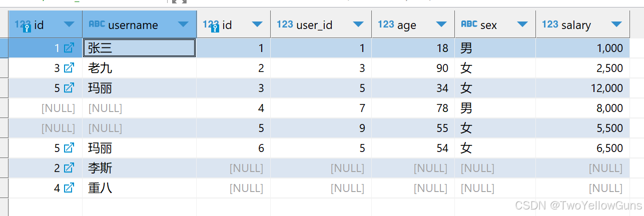Open the filter dropdown arrow of the username column
The height and width of the screenshot is (216, 644).
pyautogui.click(x=183, y=24)
